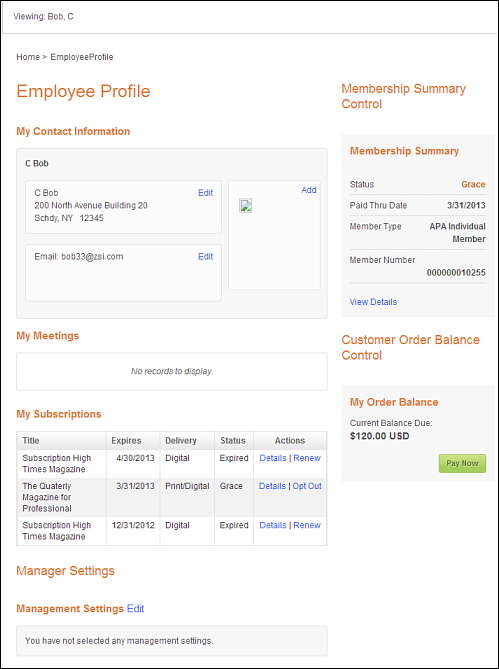Open View Details in Membership Summary
Screen dimensions: 499x669
[373, 302]
